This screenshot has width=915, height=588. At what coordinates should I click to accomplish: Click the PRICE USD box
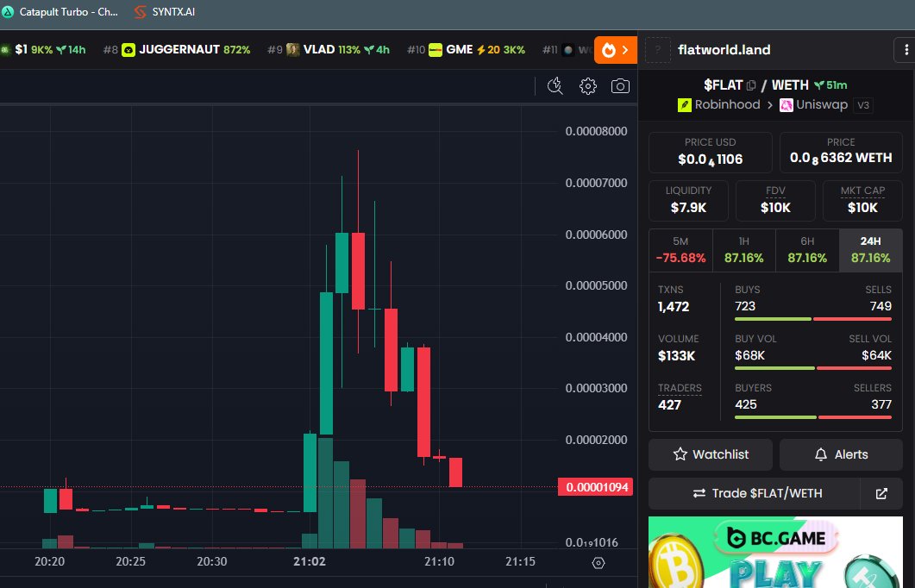pos(710,153)
